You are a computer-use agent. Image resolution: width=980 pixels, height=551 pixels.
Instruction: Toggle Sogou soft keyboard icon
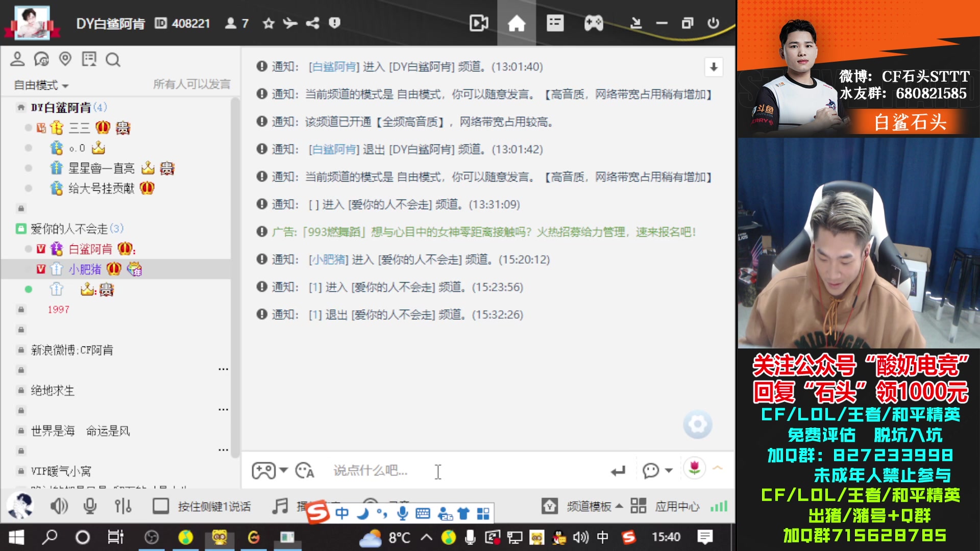423,513
